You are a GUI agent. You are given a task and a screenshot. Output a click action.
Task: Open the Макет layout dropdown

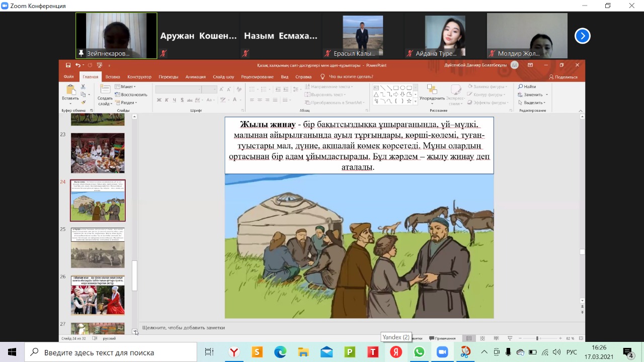coord(126,86)
